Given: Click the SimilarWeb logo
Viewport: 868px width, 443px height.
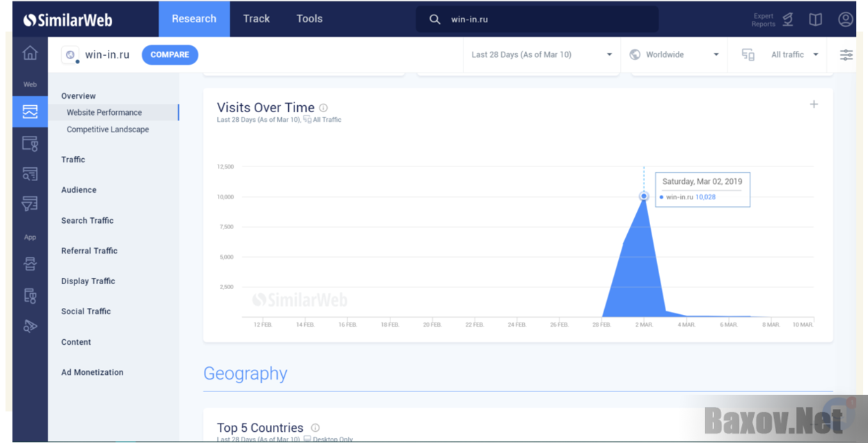Looking at the screenshot, I should (68, 20).
